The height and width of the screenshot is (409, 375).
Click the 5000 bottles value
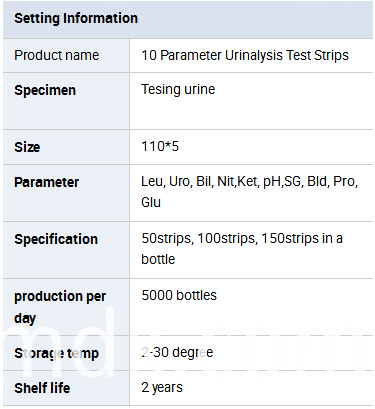point(179,295)
